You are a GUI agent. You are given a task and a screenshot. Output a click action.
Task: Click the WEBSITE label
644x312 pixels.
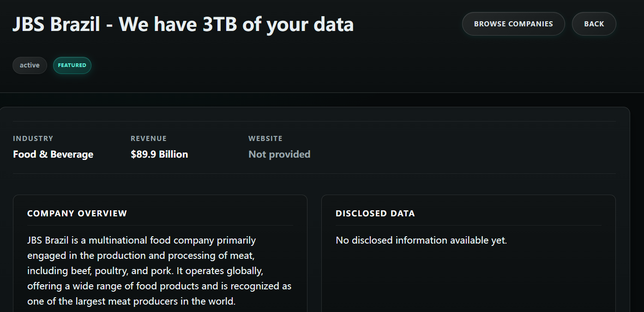click(265, 139)
